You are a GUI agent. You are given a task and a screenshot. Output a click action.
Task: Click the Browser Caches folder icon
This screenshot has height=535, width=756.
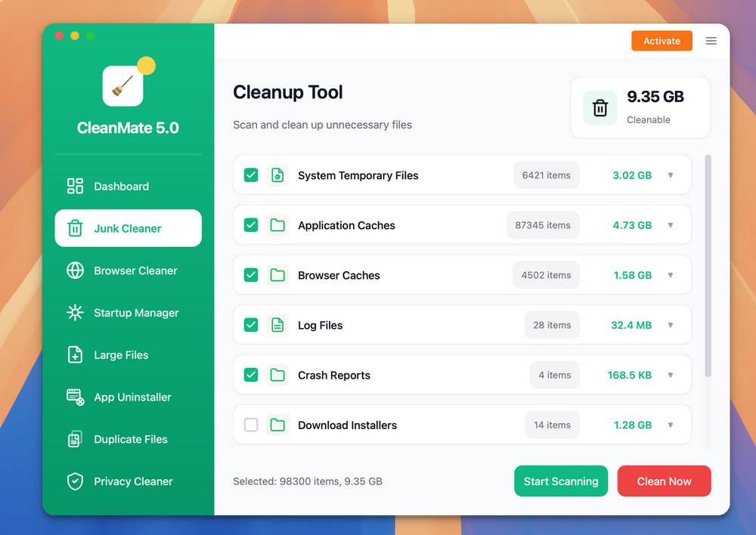pyautogui.click(x=277, y=275)
